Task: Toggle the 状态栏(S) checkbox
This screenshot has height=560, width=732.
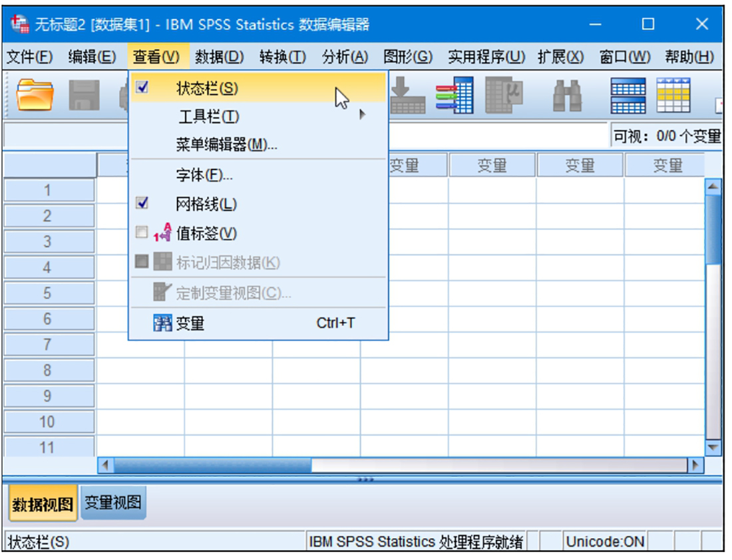Action: pos(142,87)
